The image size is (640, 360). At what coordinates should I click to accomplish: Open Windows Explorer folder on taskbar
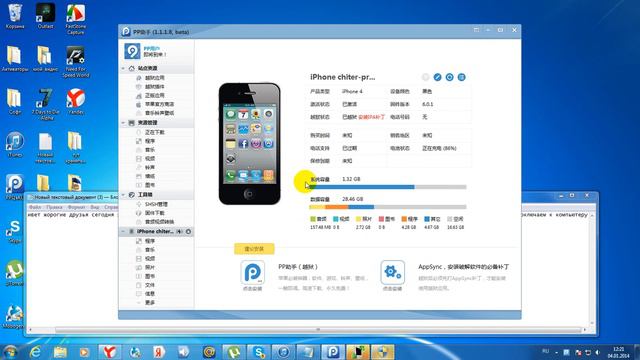pos(60,352)
